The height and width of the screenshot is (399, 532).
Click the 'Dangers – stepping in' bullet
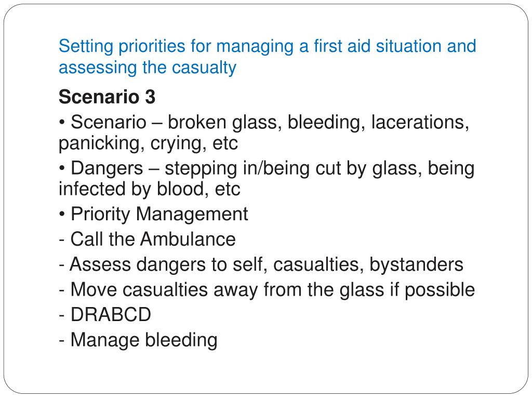pos(267,168)
